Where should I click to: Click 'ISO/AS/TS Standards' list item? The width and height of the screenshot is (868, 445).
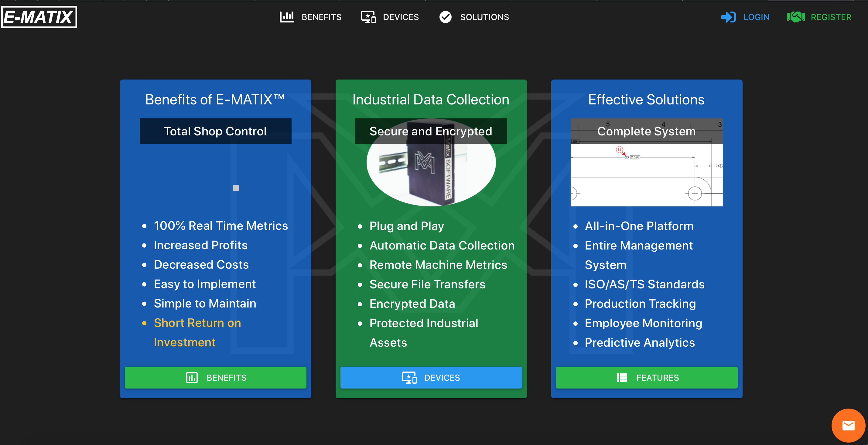[x=644, y=284]
